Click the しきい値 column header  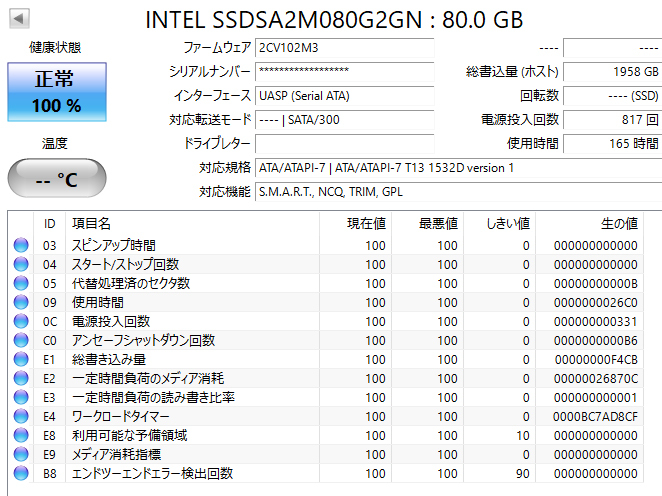coord(499,223)
